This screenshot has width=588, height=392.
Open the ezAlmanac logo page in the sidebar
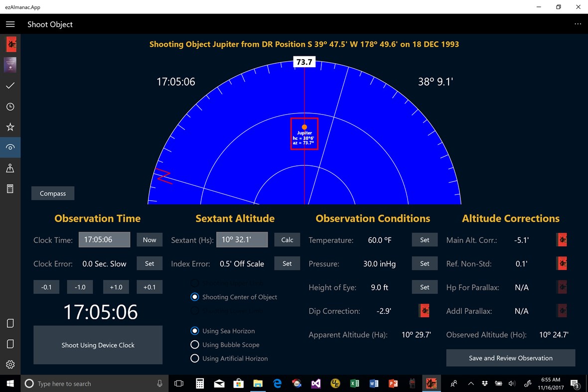click(x=10, y=44)
